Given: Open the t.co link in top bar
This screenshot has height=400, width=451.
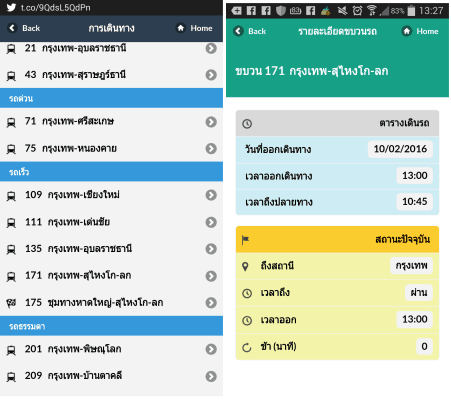Looking at the screenshot, I should coord(56,7).
